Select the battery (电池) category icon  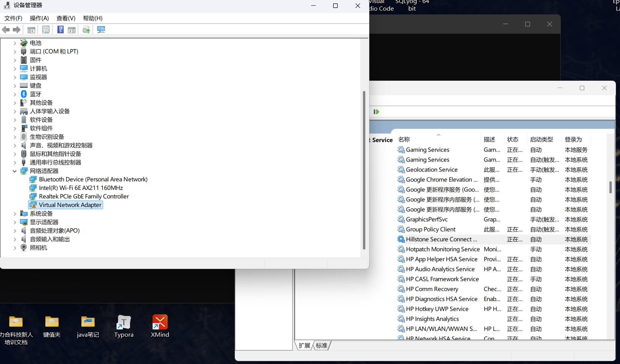[x=24, y=43]
